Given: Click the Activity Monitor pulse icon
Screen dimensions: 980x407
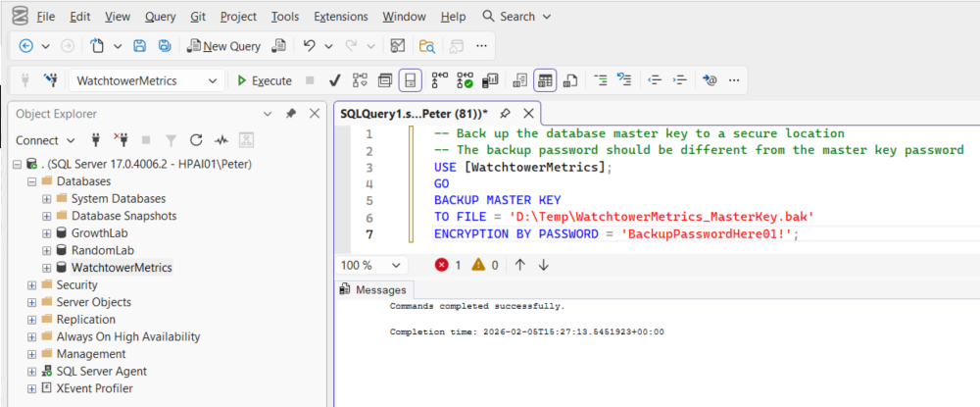Looking at the screenshot, I should tap(221, 140).
